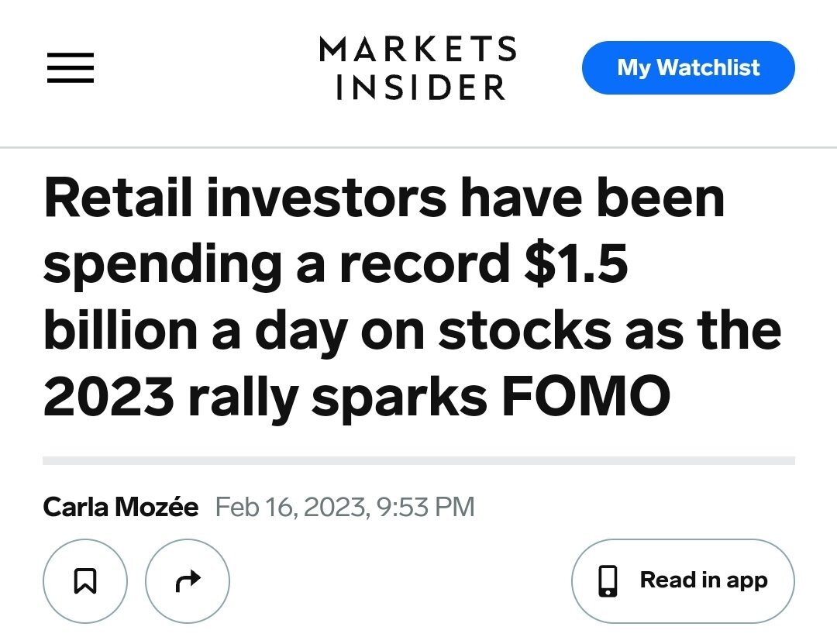The image size is (837, 644).
Task: Click the phone icon in Read in app
Action: pos(610,580)
